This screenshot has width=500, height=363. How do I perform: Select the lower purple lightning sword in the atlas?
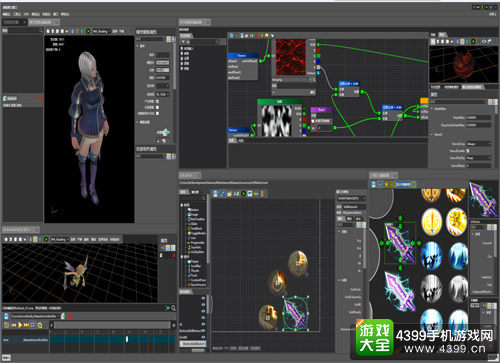[400, 291]
